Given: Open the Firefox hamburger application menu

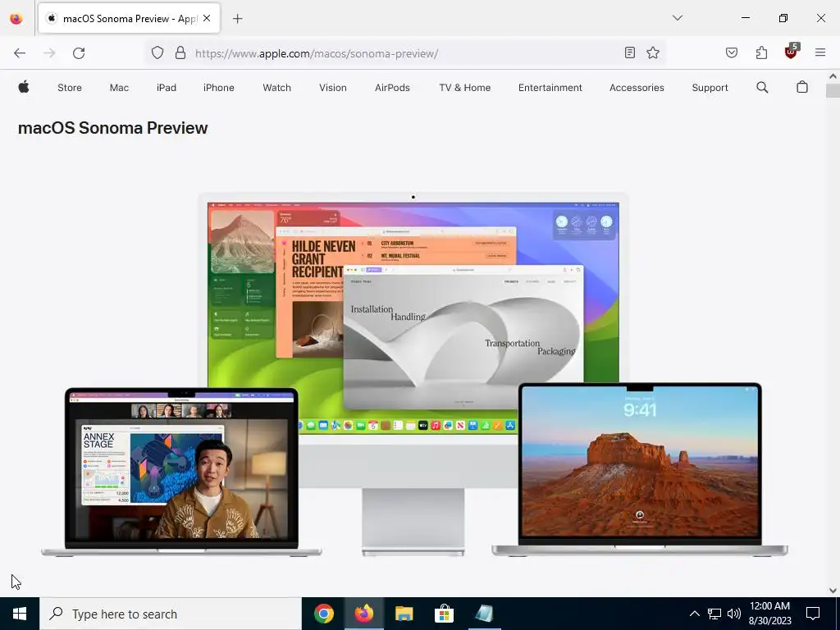Looking at the screenshot, I should pos(820,52).
